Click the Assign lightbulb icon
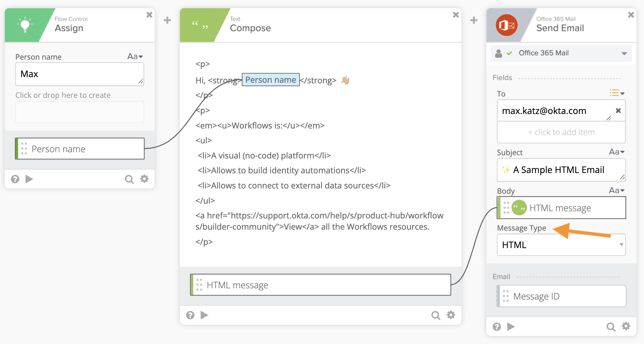644x344 pixels. (x=25, y=25)
